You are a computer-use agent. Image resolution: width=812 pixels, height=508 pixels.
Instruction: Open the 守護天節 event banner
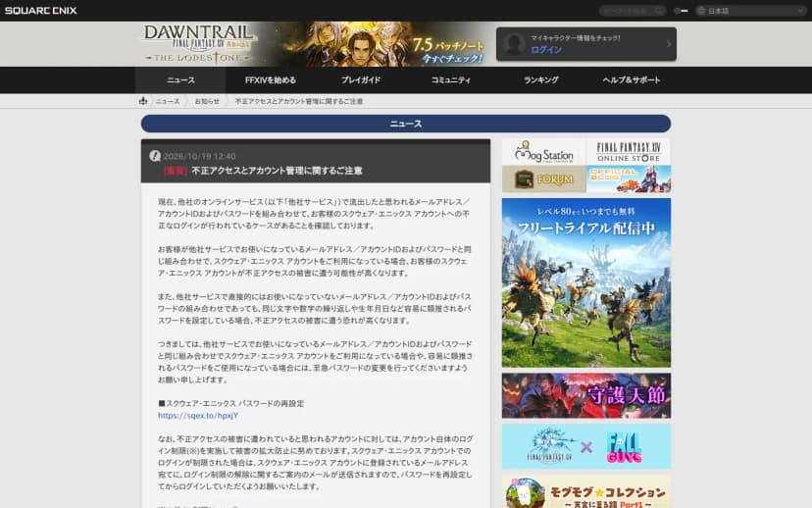(x=586, y=395)
